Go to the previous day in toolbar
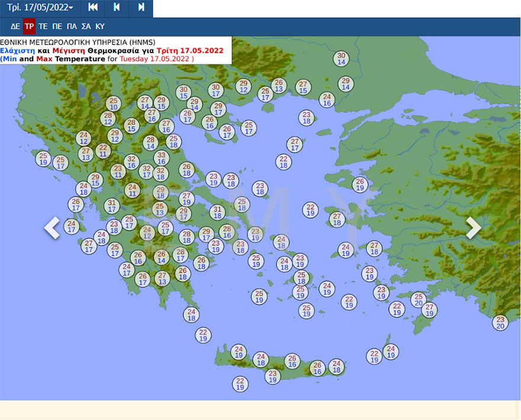Image resolution: width=521 pixels, height=420 pixels. [117, 8]
